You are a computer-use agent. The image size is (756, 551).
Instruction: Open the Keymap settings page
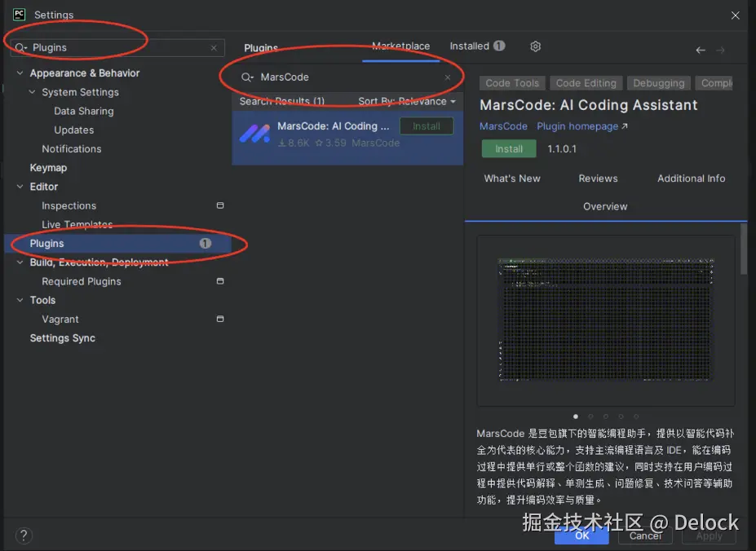(48, 168)
